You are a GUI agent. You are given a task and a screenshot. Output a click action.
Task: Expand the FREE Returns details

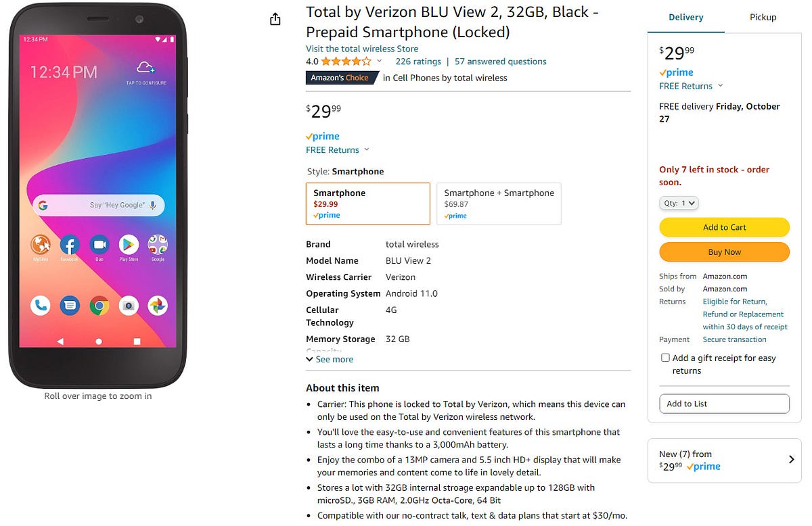pyautogui.click(x=337, y=149)
